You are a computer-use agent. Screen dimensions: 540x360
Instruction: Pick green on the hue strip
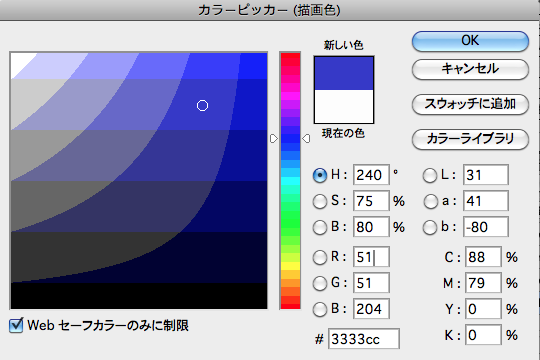coord(290,222)
